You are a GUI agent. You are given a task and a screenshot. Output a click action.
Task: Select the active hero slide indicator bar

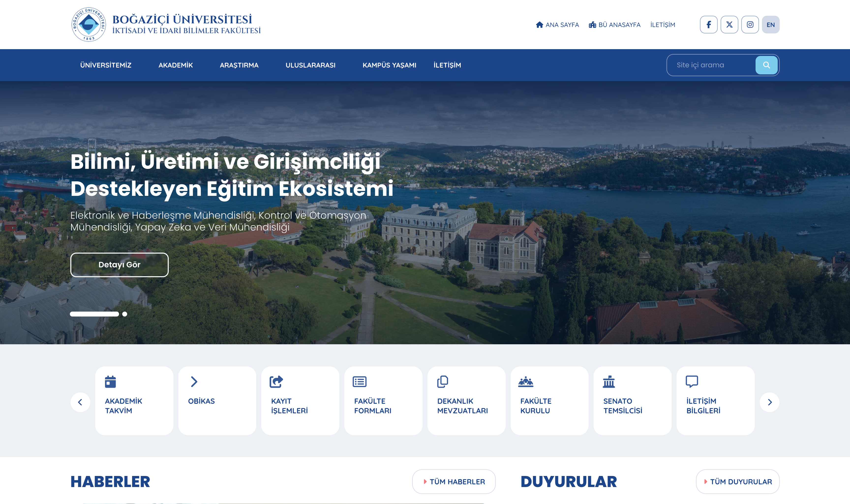[x=94, y=314]
